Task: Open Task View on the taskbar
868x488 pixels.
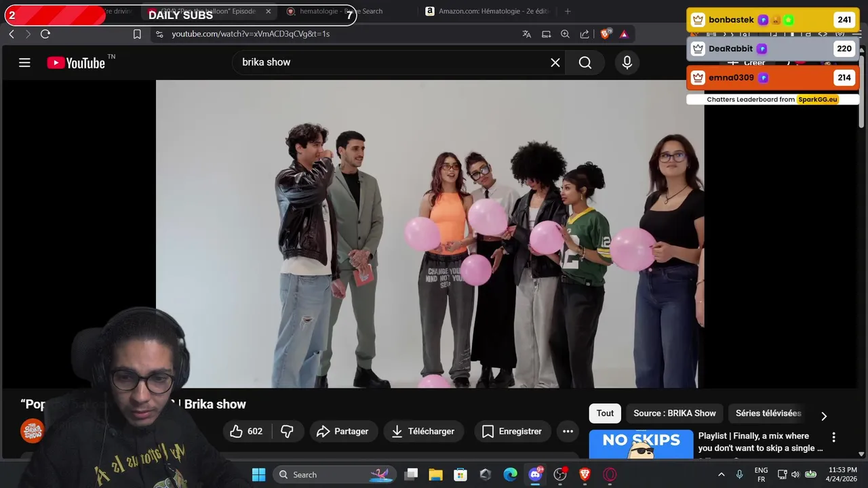Action: click(x=411, y=474)
